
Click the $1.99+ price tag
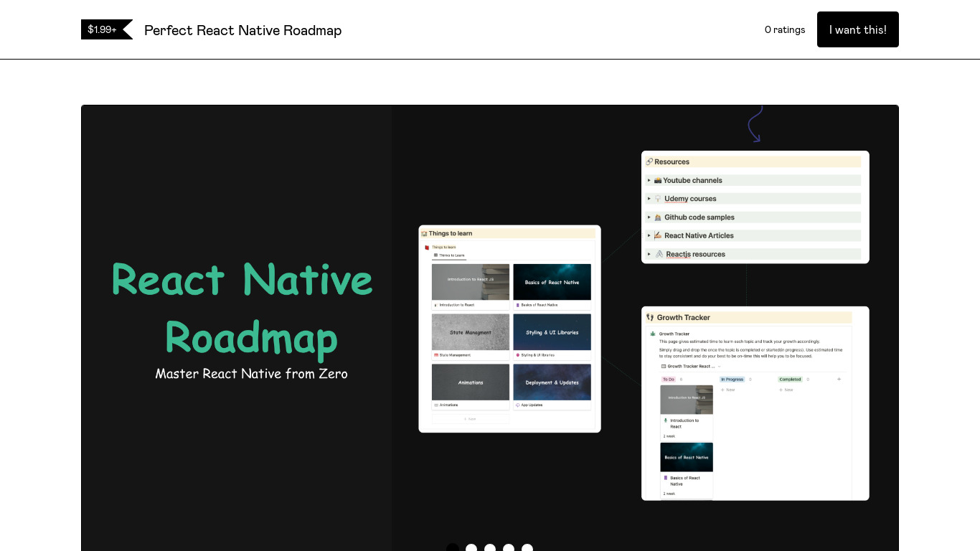pos(106,29)
